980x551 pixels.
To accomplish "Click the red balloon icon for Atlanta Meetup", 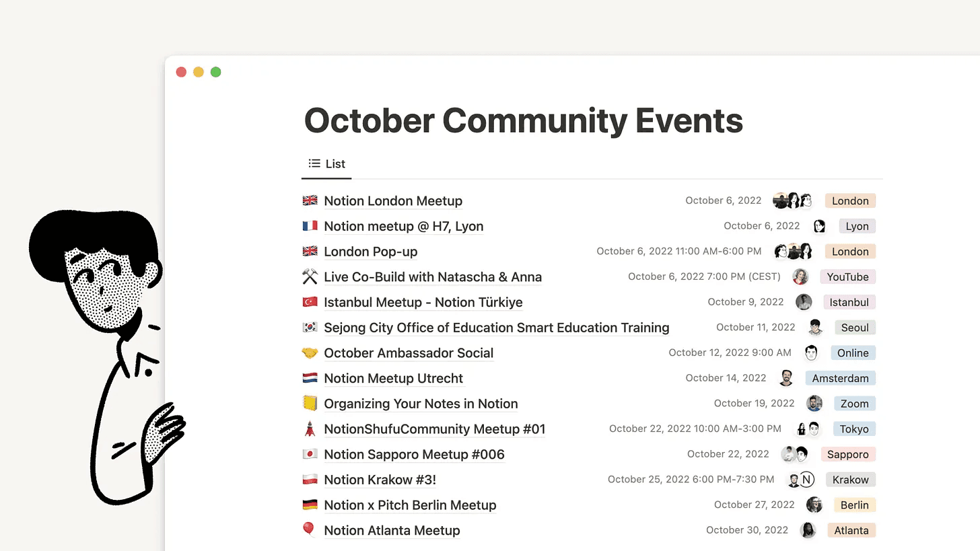I will [310, 530].
